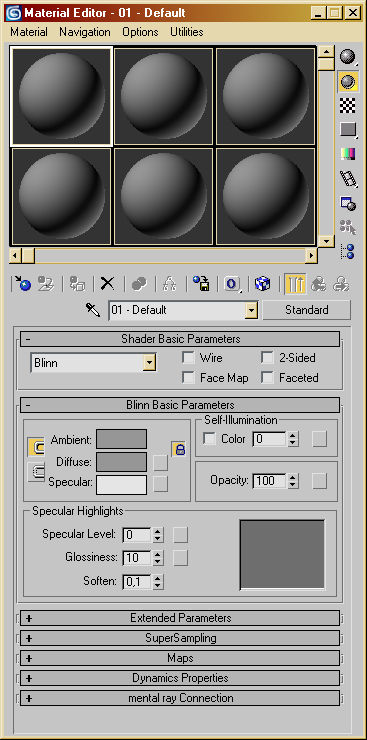The image size is (367, 740).
Task: Enable the Face Map checkbox
Action: point(188,378)
